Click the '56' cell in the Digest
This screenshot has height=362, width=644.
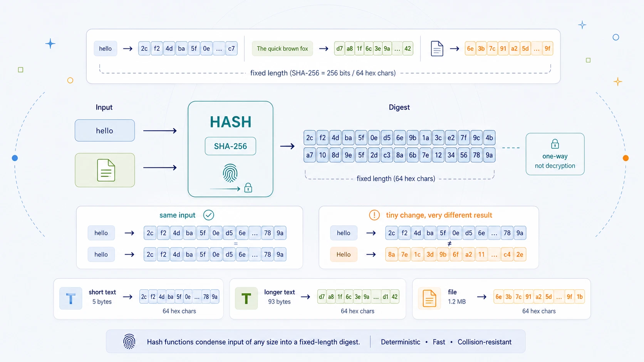464,155
